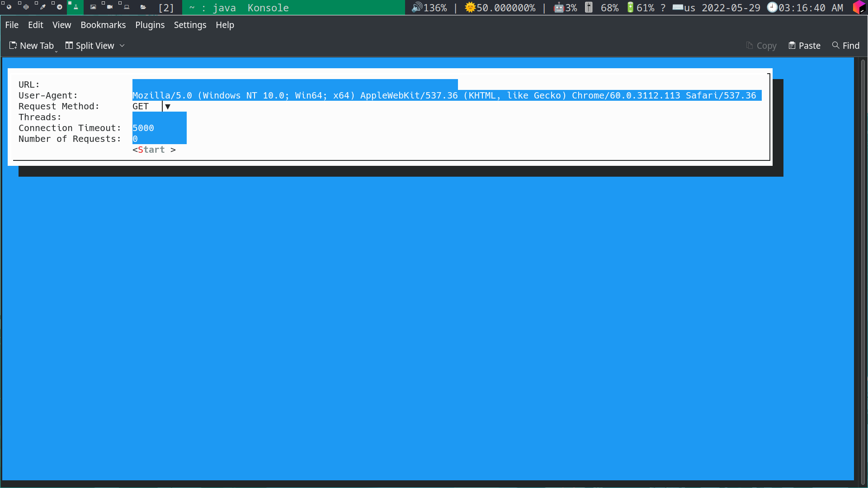868x488 pixels.
Task: Click the clock icon in status bar
Action: pyautogui.click(x=772, y=7)
